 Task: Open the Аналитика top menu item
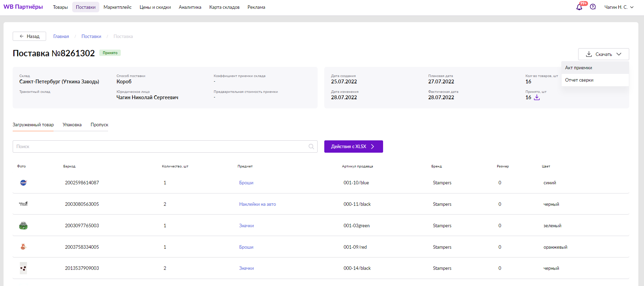point(190,7)
